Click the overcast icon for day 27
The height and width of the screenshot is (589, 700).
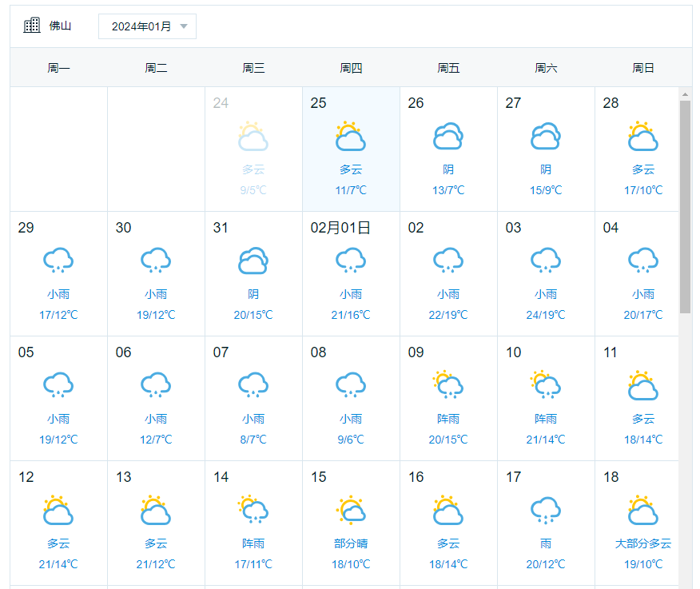[546, 136]
